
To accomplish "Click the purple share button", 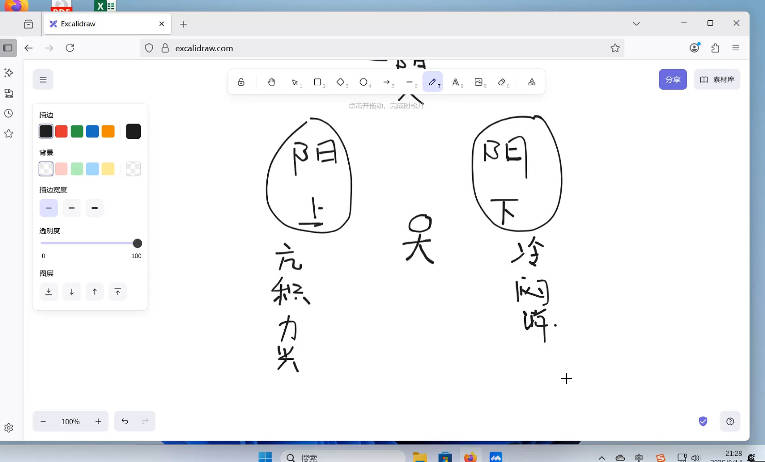I will [672, 80].
